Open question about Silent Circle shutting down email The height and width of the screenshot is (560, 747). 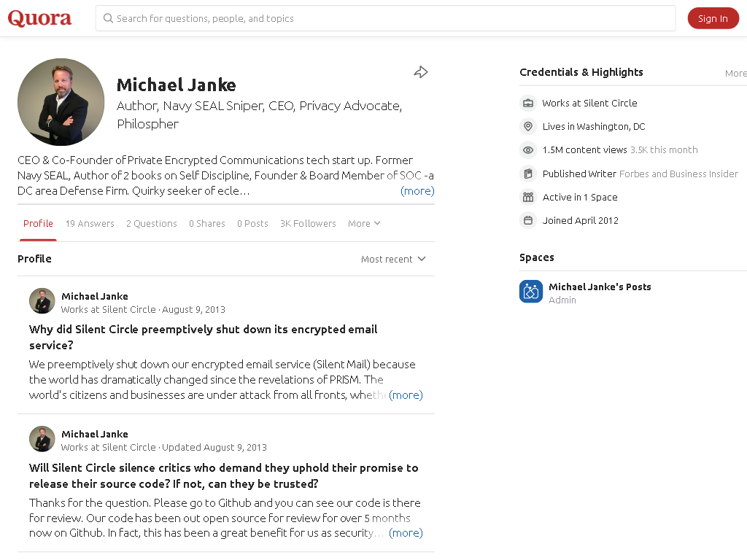point(203,337)
